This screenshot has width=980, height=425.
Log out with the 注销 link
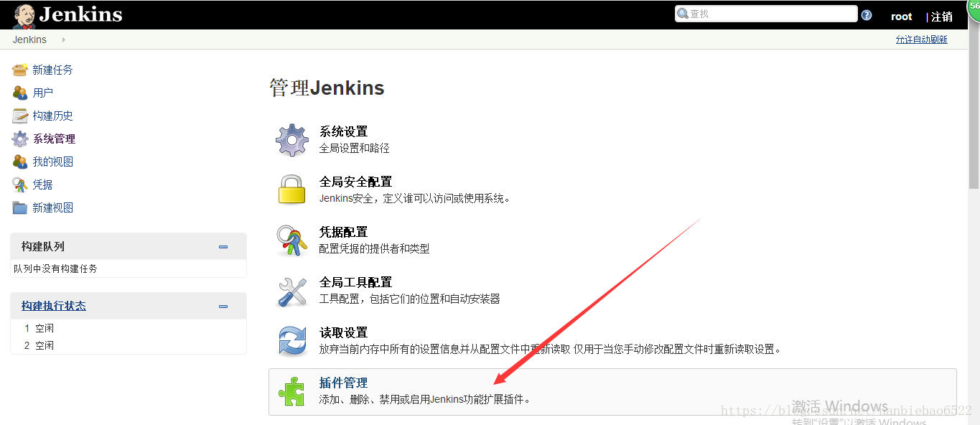[x=942, y=17]
